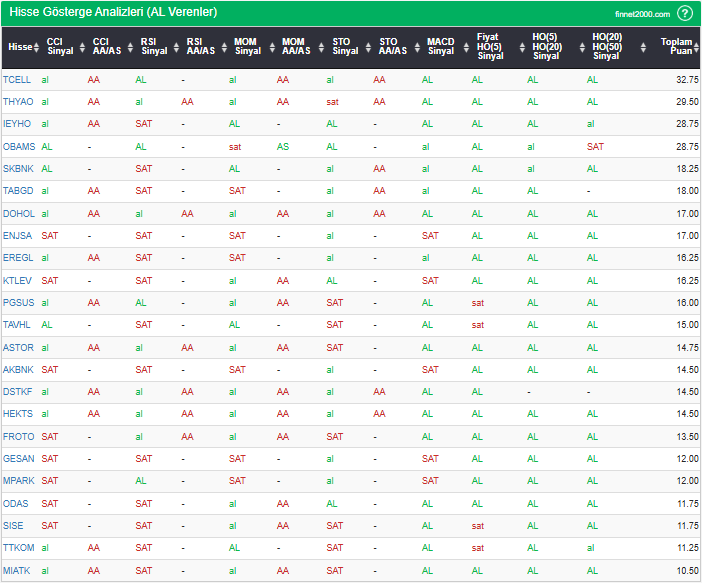Open the THYAO stock link
The image size is (702, 583).
tap(17, 101)
